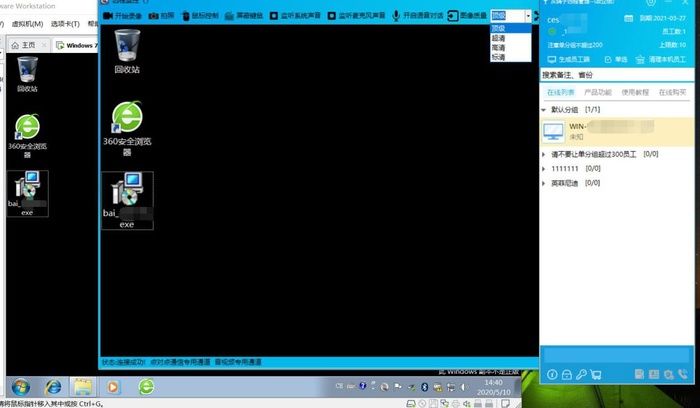The height and width of the screenshot is (408, 700).
Task: Click the info circle icon at panel bottom
Action: point(552,375)
